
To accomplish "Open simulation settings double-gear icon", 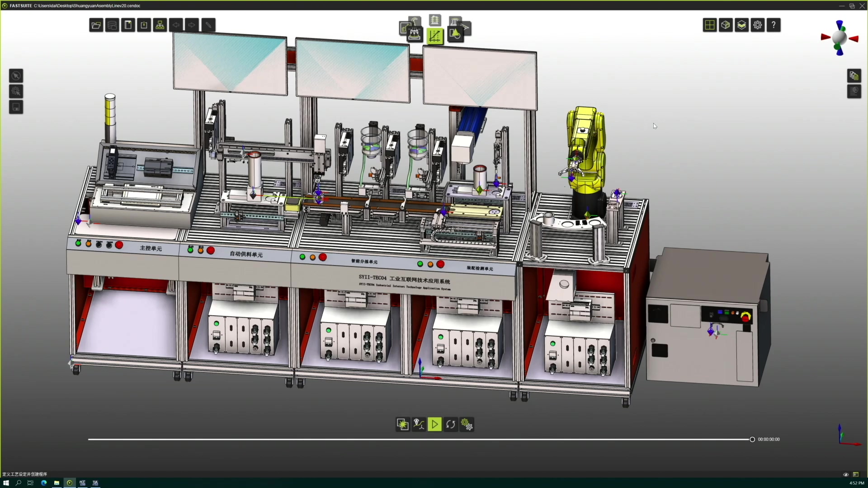I will coord(467,424).
